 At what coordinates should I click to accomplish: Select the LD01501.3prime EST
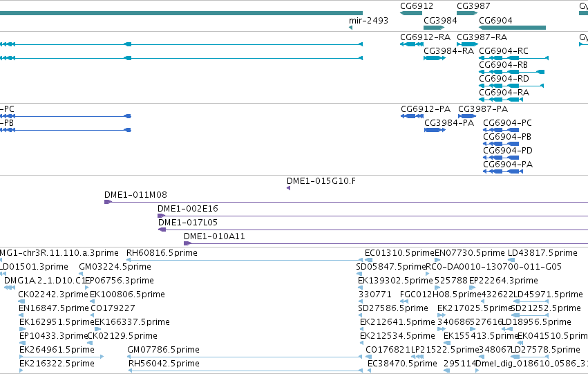[x=34, y=267]
